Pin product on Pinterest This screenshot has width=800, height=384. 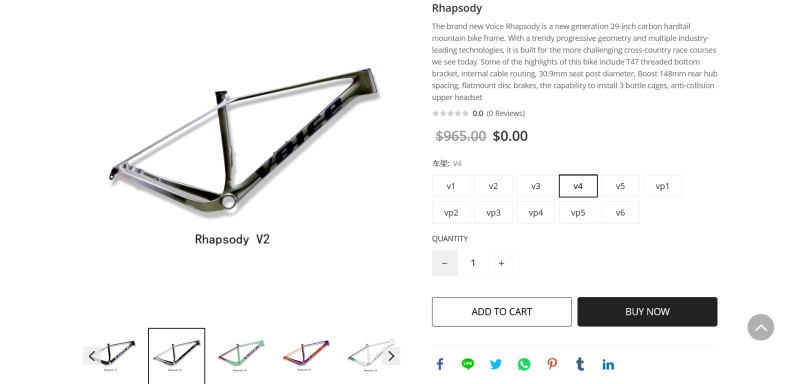point(552,364)
